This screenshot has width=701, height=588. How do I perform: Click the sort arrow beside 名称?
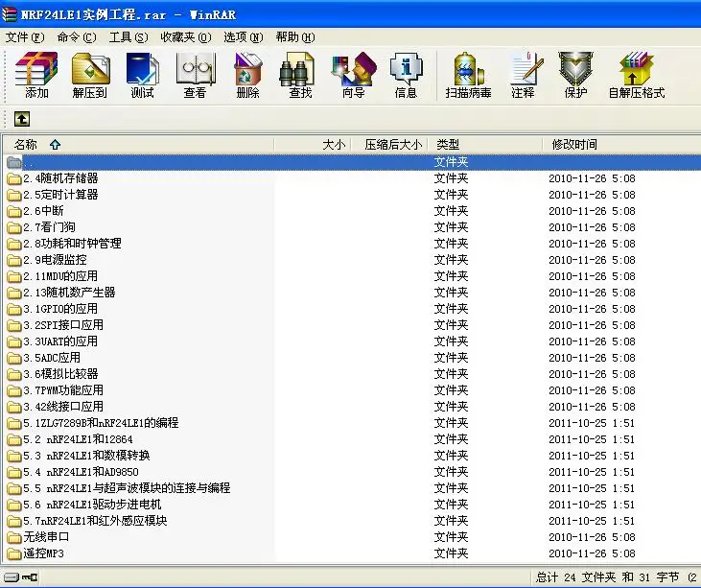[x=55, y=145]
